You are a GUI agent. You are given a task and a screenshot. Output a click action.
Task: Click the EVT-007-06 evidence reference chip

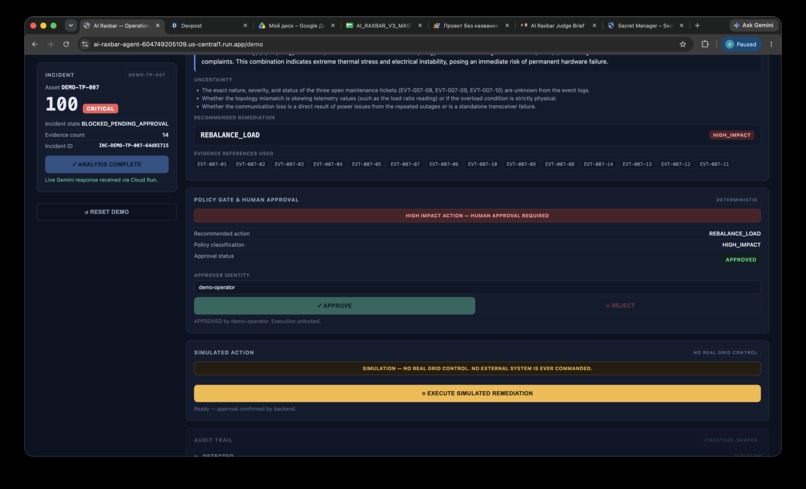(444, 165)
